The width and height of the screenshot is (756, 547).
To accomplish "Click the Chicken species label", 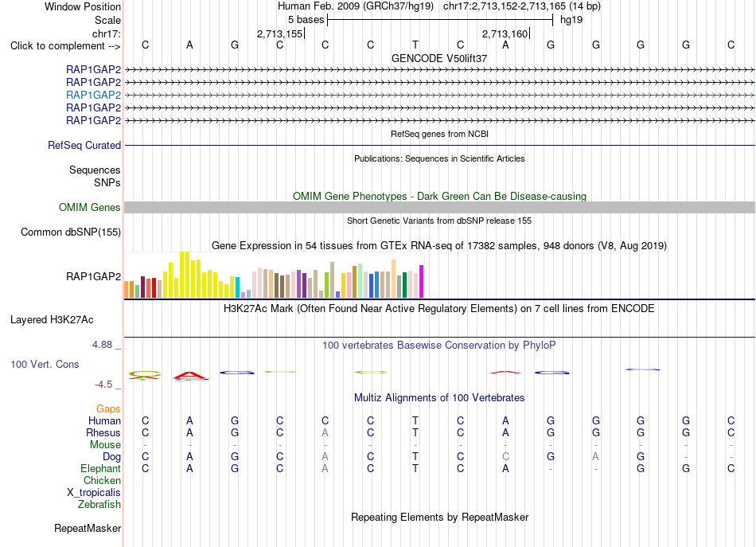I will (102, 480).
